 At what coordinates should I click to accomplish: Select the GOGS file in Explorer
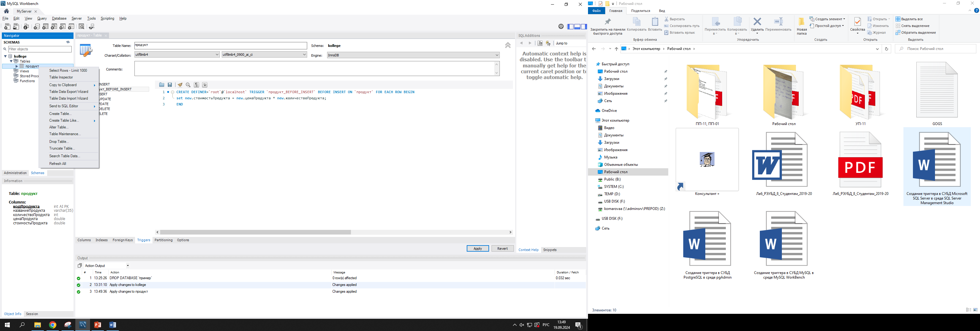click(x=937, y=94)
